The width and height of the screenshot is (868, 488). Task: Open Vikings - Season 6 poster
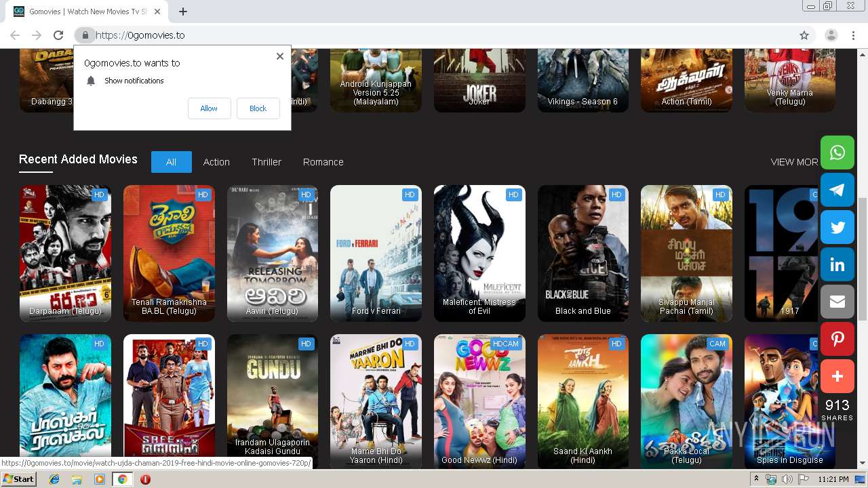coord(583,81)
